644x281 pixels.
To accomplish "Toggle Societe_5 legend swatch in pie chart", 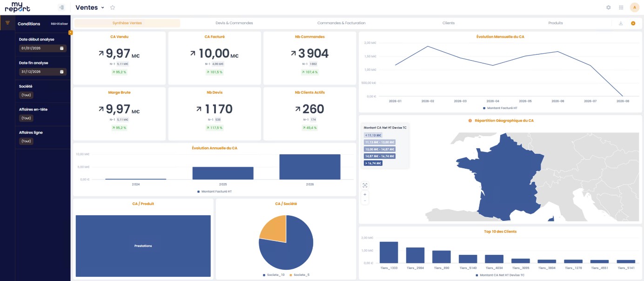I will point(291,275).
